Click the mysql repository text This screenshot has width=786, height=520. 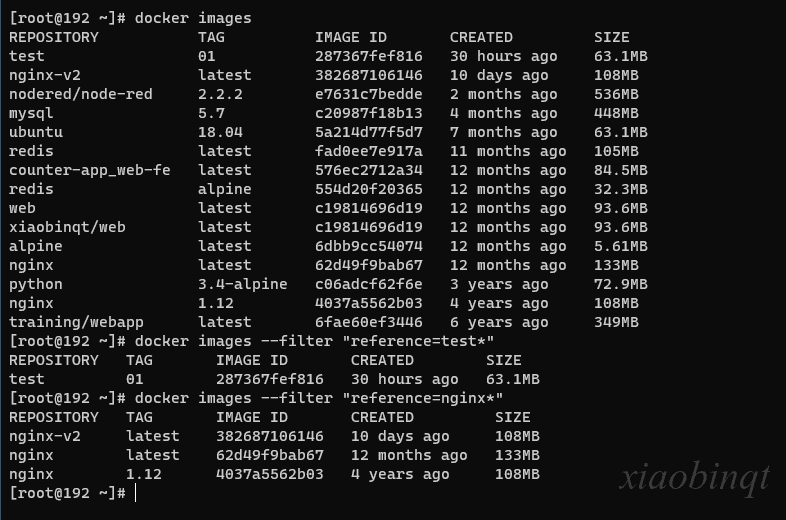point(31,113)
